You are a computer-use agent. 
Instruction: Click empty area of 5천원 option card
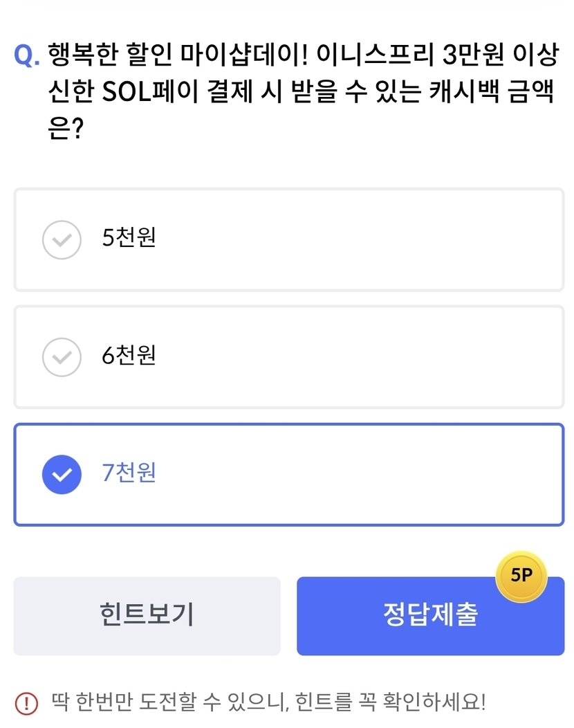coord(360,240)
